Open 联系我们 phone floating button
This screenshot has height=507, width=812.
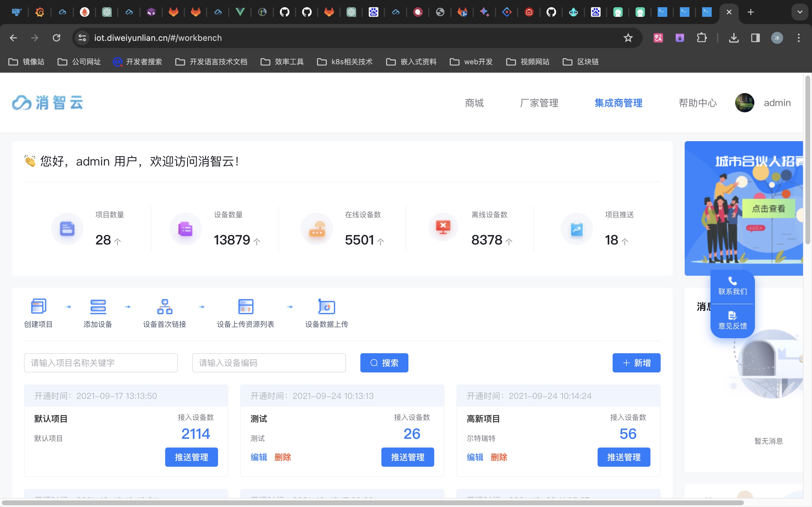pyautogui.click(x=732, y=286)
